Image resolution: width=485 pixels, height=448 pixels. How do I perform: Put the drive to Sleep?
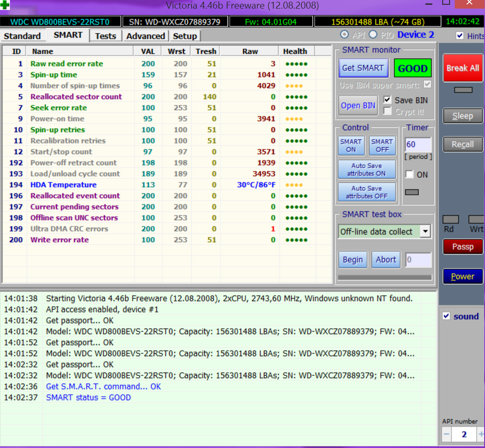coord(463,116)
